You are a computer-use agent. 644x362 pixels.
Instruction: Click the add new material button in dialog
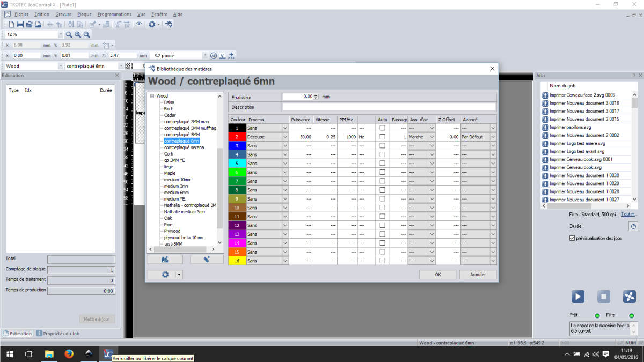coord(207,259)
